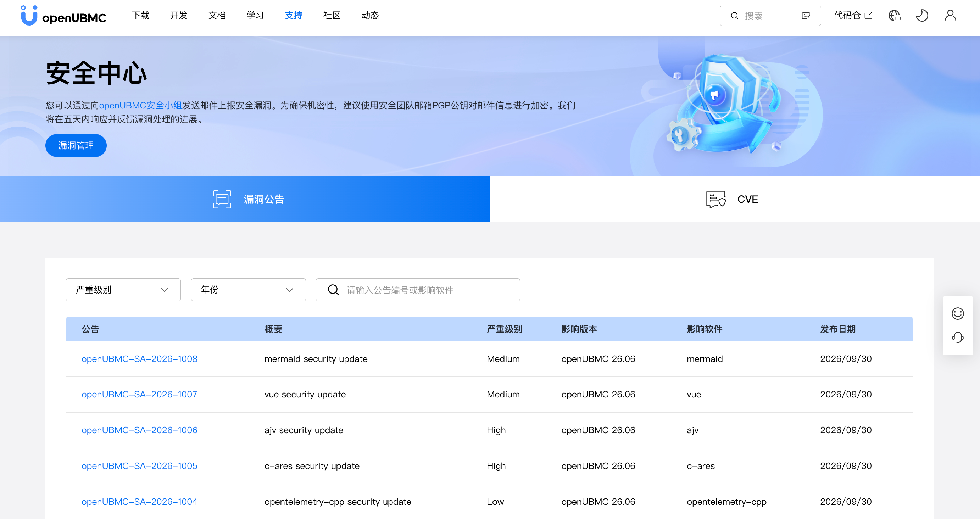
Task: Click 'mermaid security update' summary text
Action: tap(316, 359)
